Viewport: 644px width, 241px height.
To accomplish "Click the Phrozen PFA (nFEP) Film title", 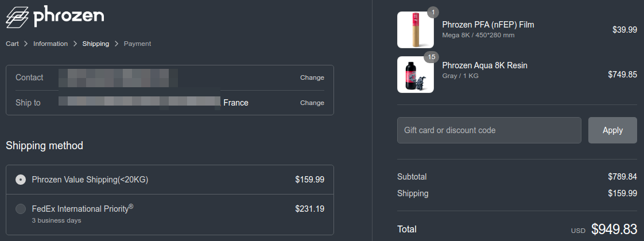I will click(488, 25).
